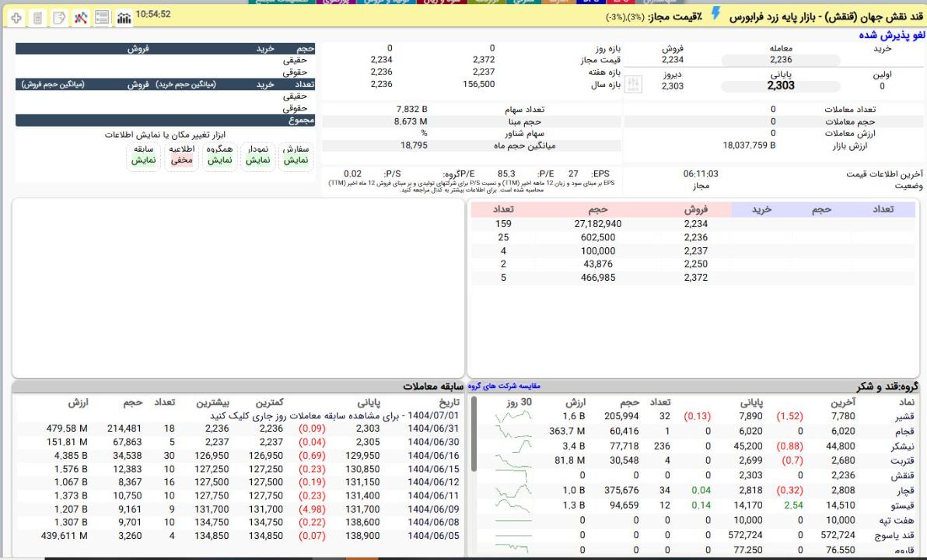Image resolution: width=927 pixels, height=560 pixels.
Task: Open the نیشکر symbol in the group table
Action: point(903,446)
